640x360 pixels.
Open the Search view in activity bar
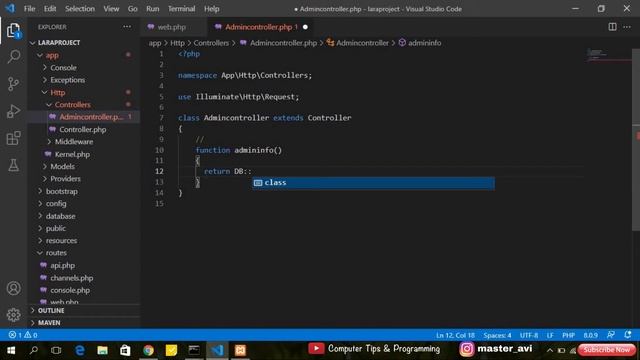point(13,57)
